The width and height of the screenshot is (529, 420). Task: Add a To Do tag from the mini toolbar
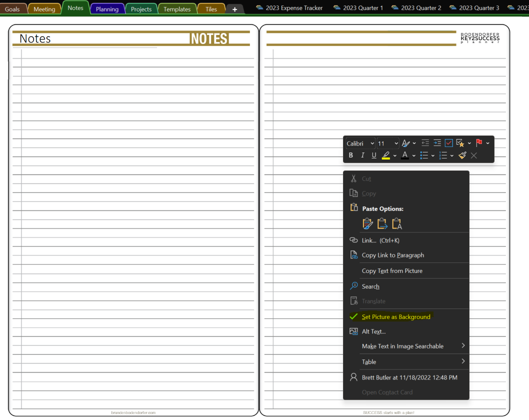[x=448, y=142]
